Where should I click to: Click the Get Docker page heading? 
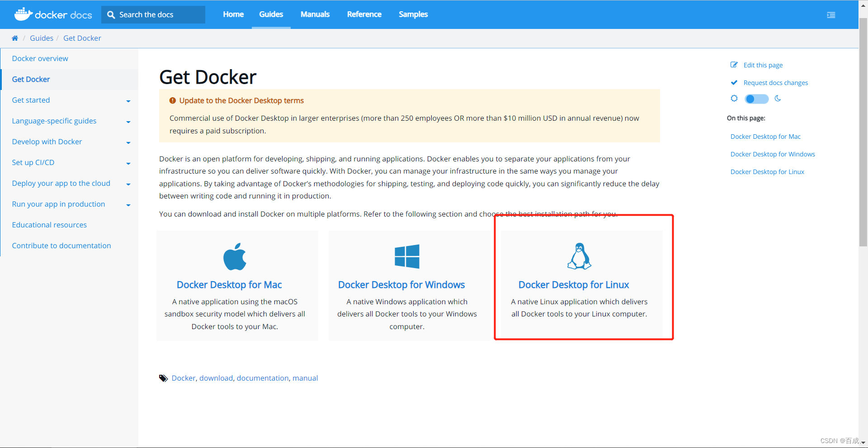click(x=208, y=77)
